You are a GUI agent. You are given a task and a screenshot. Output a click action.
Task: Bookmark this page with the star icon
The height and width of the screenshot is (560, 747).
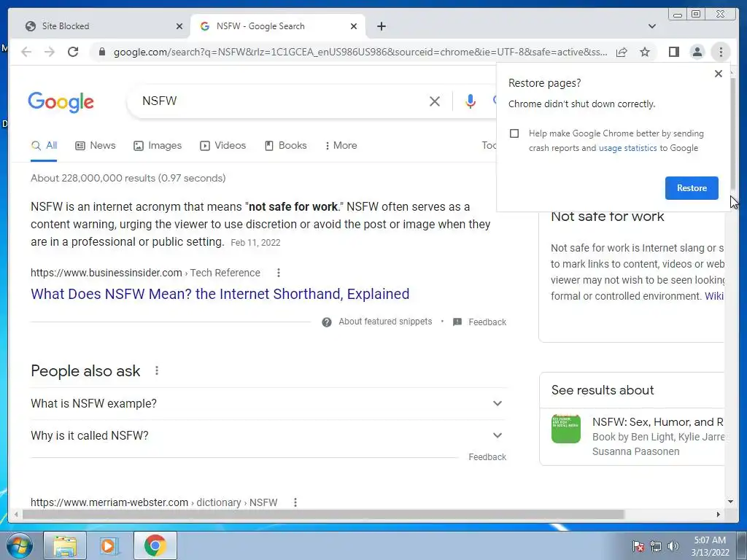tap(645, 52)
